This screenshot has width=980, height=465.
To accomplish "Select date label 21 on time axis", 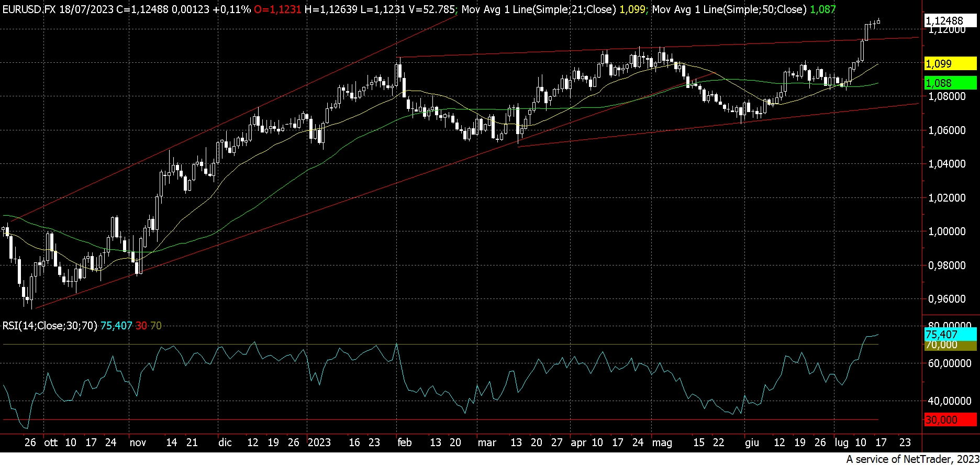I will pos(192,442).
